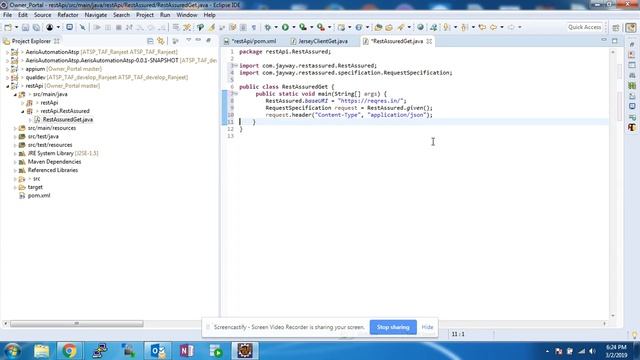Click the Quick Access search field
Screen dimensions: 640x360
(x=584, y=27)
